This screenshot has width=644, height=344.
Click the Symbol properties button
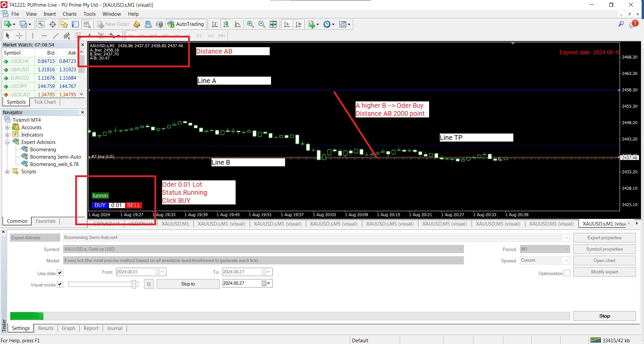(x=604, y=249)
